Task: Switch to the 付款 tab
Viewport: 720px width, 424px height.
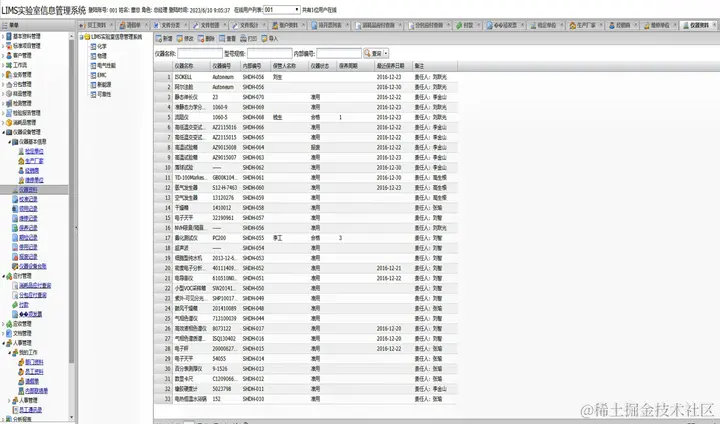Action: pyautogui.click(x=468, y=25)
